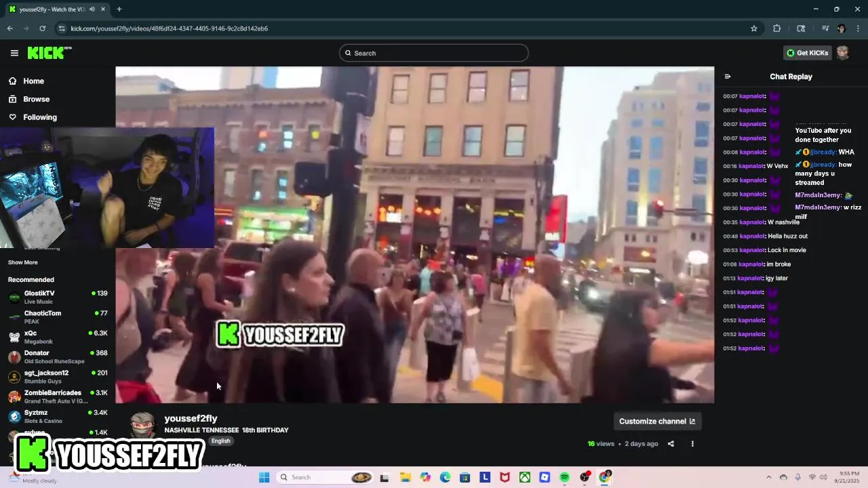Open a new browser tab

[119, 9]
